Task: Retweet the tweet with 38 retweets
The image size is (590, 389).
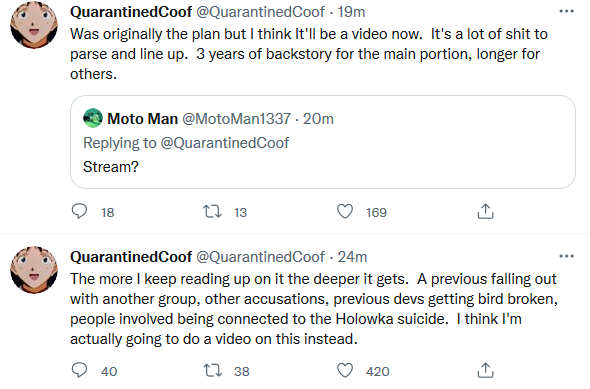Action: click(212, 371)
